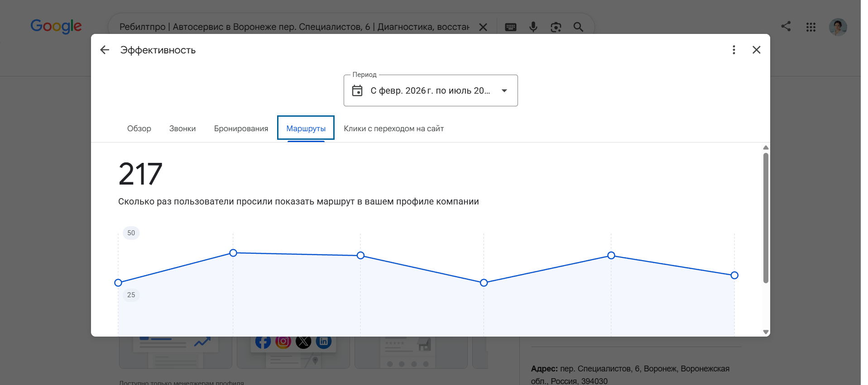Open the Google account avatar

(838, 27)
